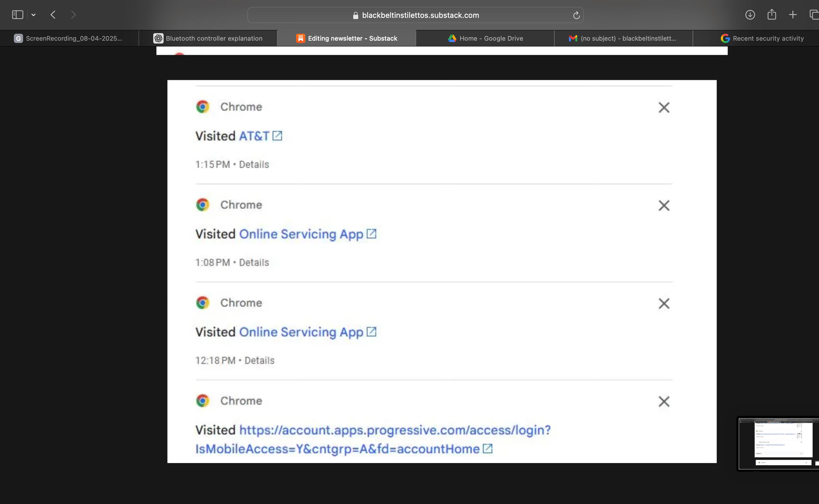Open the AT&T visited link

pyautogui.click(x=254, y=136)
